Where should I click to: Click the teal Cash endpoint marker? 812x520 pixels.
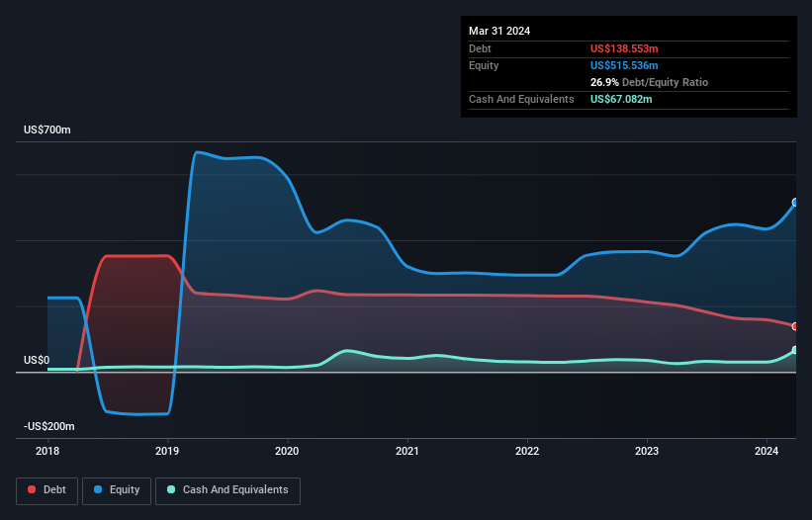795,350
